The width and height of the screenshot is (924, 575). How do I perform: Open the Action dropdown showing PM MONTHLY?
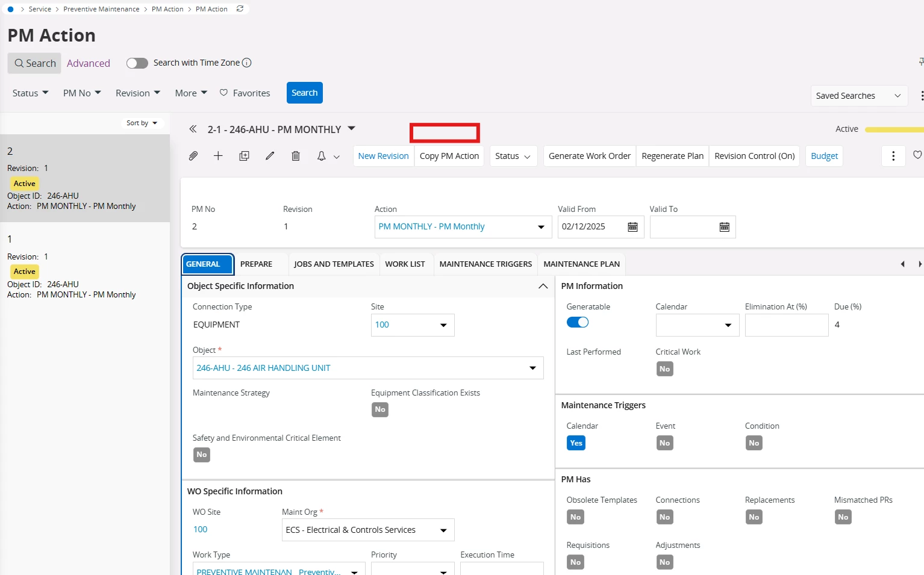tap(541, 227)
